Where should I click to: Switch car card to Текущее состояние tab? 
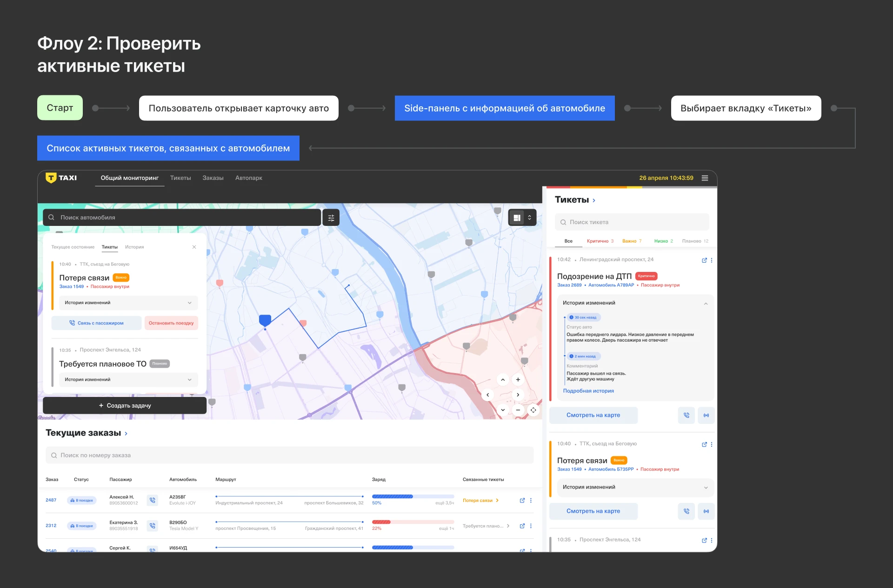[x=73, y=247]
